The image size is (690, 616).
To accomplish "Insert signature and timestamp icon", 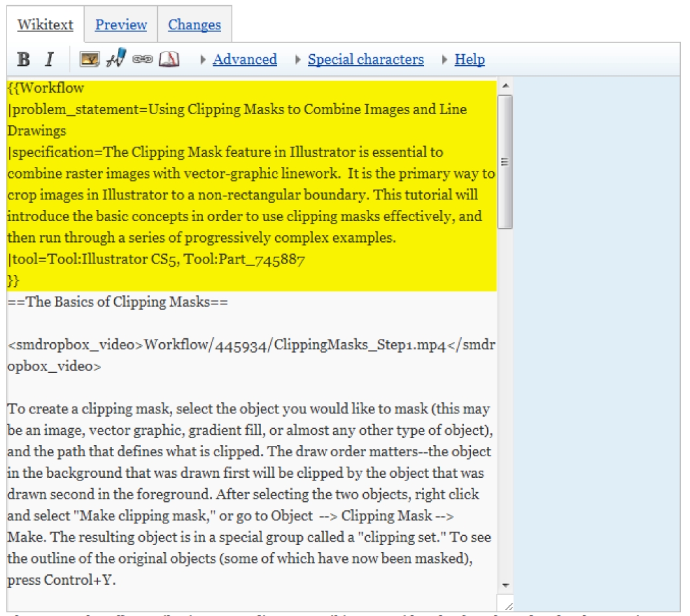I will (x=116, y=58).
